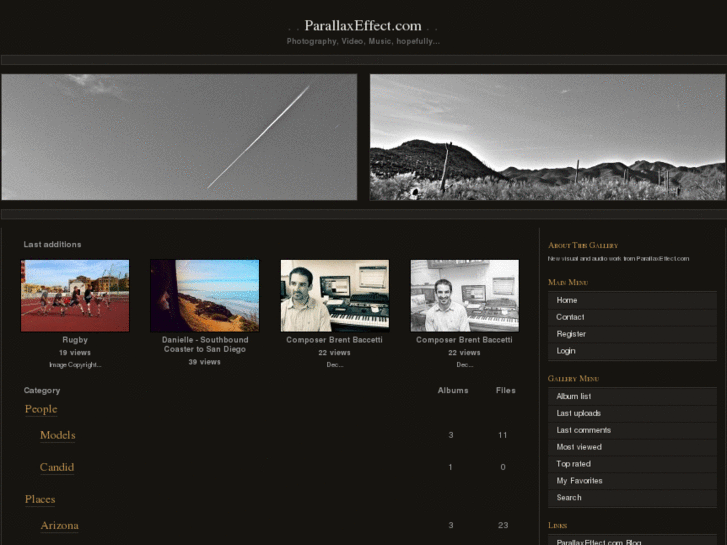The height and width of the screenshot is (545, 727).
Task: Click the Photography, Video, Music tagline
Action: tap(363, 41)
